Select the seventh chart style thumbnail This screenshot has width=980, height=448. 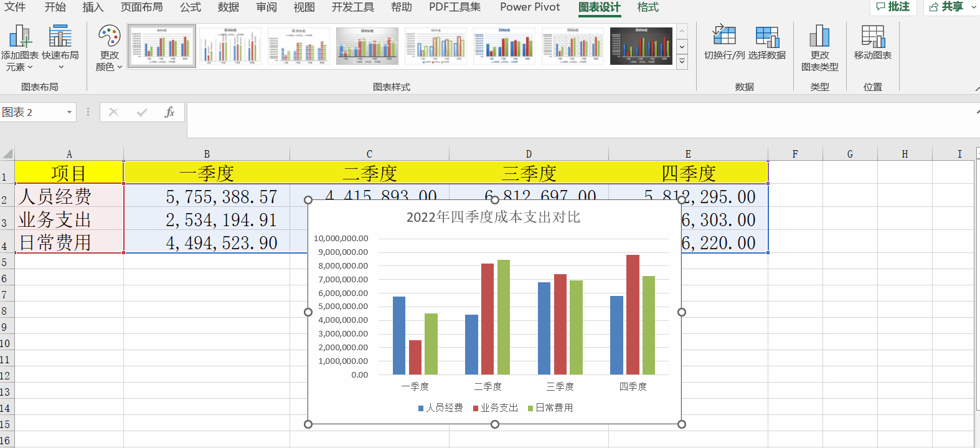pyautogui.click(x=573, y=46)
